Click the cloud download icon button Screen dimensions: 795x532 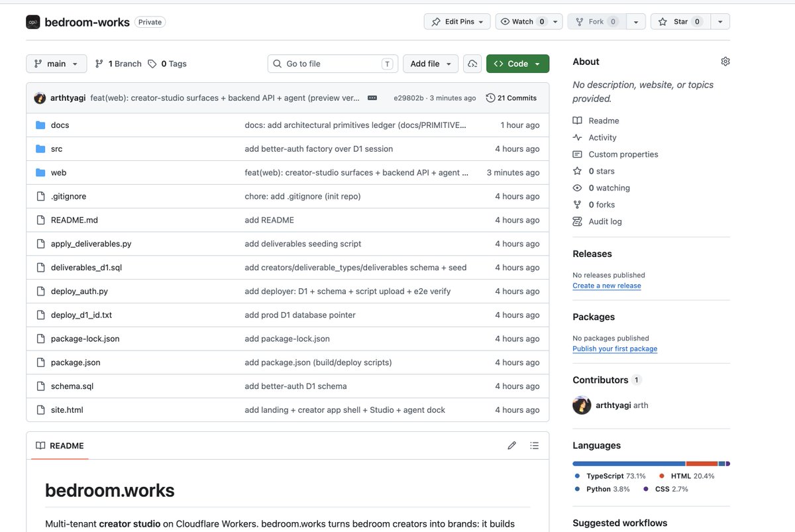point(472,64)
